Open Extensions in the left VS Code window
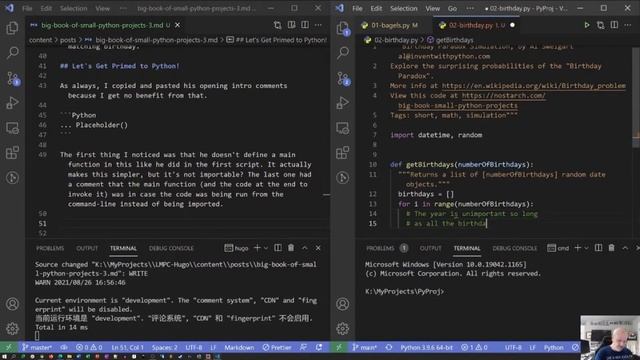This screenshot has width=640, height=360. (x=12, y=153)
